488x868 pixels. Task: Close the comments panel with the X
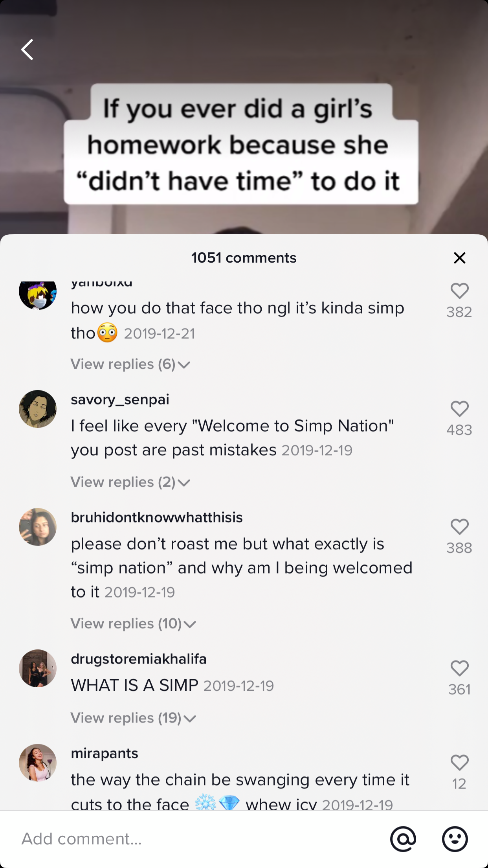[x=459, y=258]
